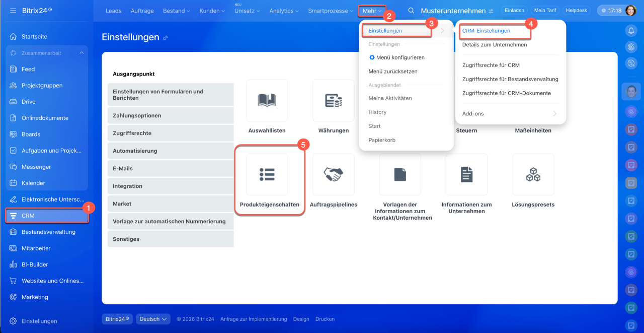This screenshot has height=333, width=644.
Task: Expand the Smartprozesse dropdown menu
Action: [x=331, y=11]
